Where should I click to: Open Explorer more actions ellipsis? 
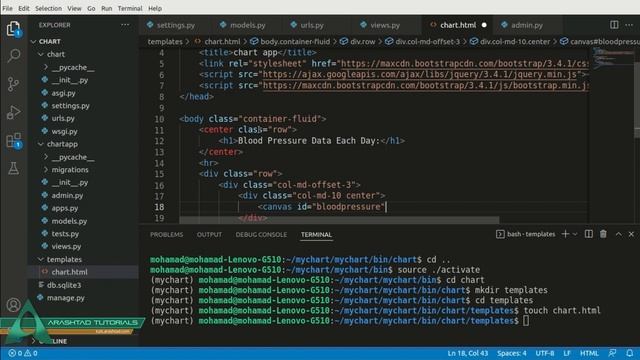click(125, 25)
